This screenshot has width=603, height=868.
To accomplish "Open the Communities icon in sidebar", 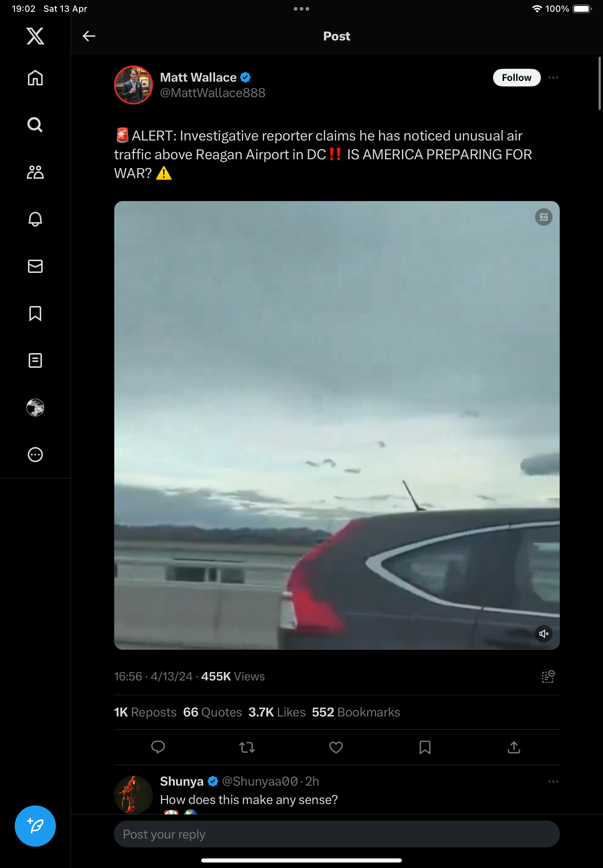I will tap(35, 172).
